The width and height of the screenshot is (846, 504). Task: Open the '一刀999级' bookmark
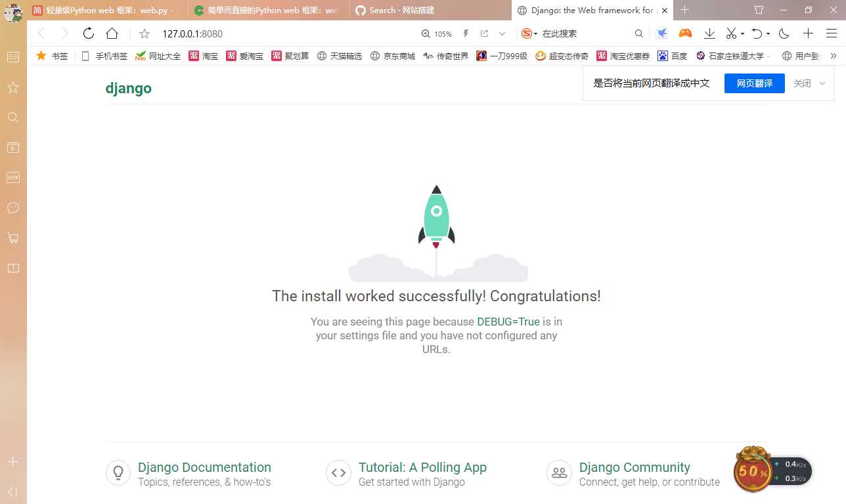click(x=502, y=56)
